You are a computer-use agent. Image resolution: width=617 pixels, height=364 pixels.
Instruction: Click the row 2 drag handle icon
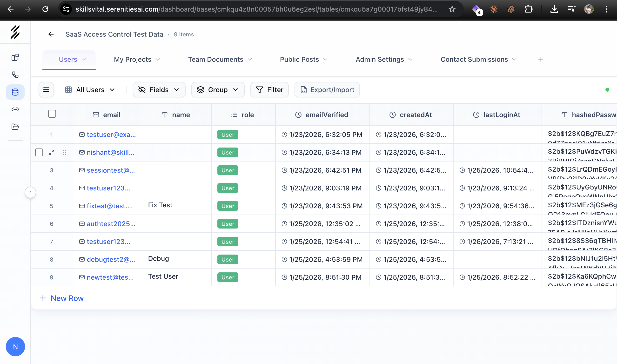click(65, 152)
